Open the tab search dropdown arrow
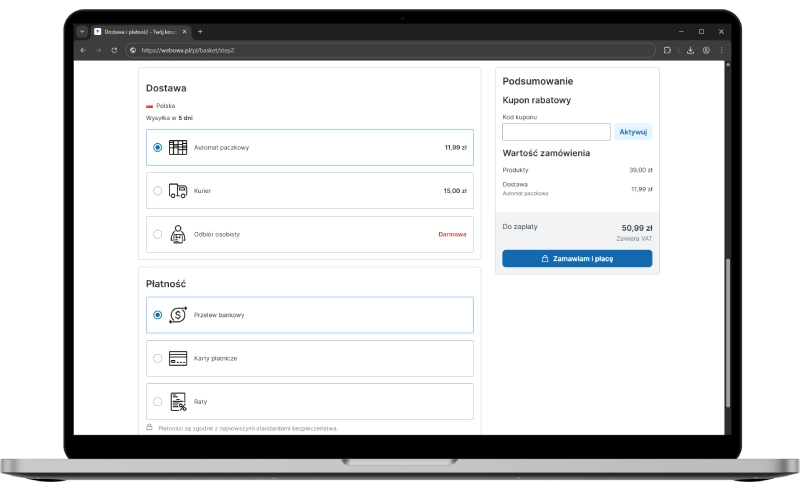Screen dimensions: 800x491 [82, 31]
